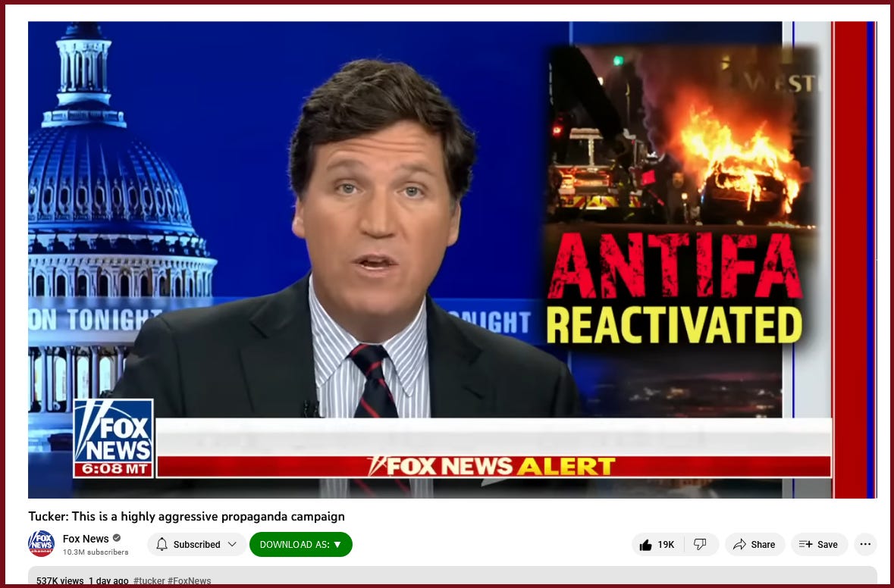Screen dimensions: 894x588
Task: Click the #tucker hashtag link
Action: (149, 580)
